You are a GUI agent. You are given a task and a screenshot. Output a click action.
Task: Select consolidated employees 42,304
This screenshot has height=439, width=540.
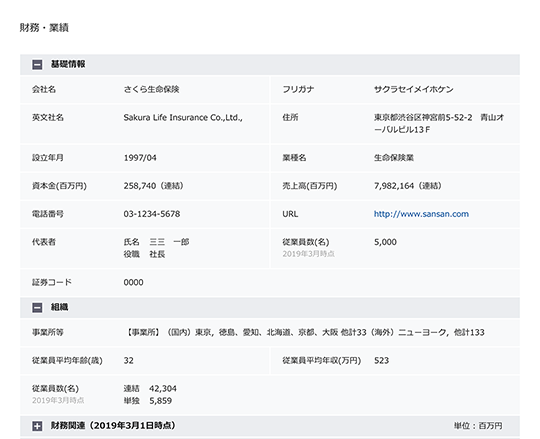(x=163, y=389)
